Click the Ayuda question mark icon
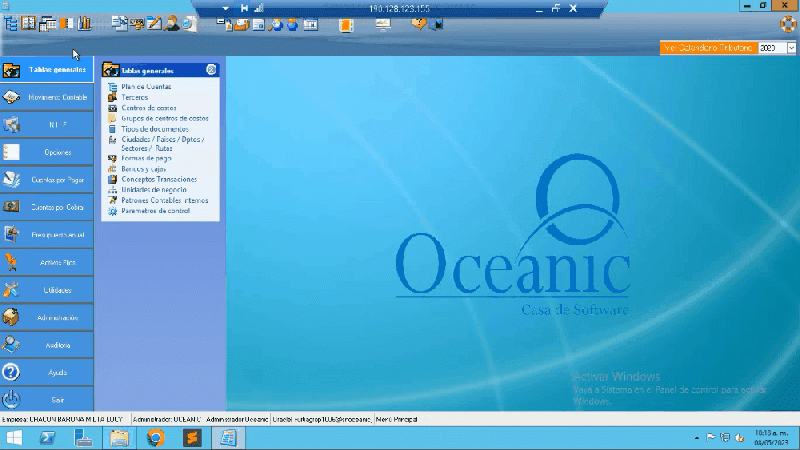Image resolution: width=800 pixels, height=450 pixels. click(12, 372)
